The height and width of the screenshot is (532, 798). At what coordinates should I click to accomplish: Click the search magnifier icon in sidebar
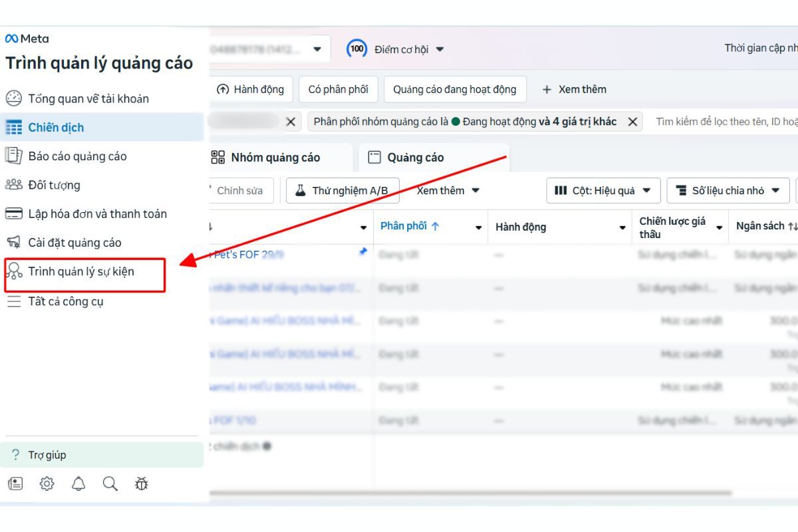[110, 484]
